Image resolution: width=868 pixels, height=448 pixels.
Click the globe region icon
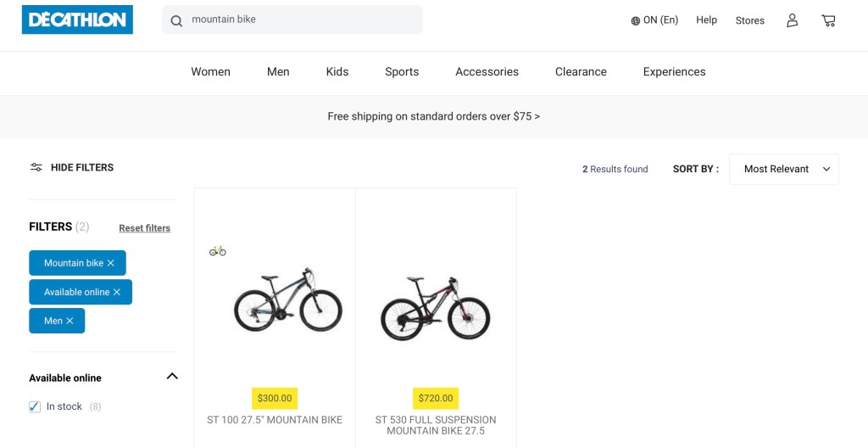click(x=635, y=20)
